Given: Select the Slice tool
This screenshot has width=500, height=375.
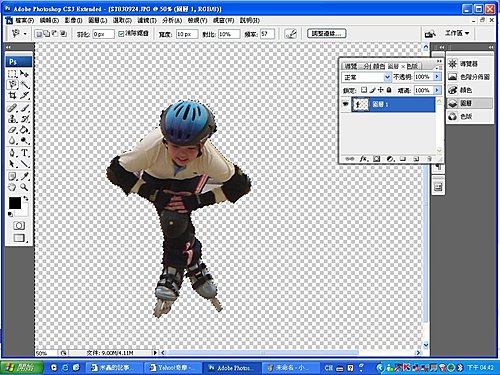Looking at the screenshot, I should [24, 96].
